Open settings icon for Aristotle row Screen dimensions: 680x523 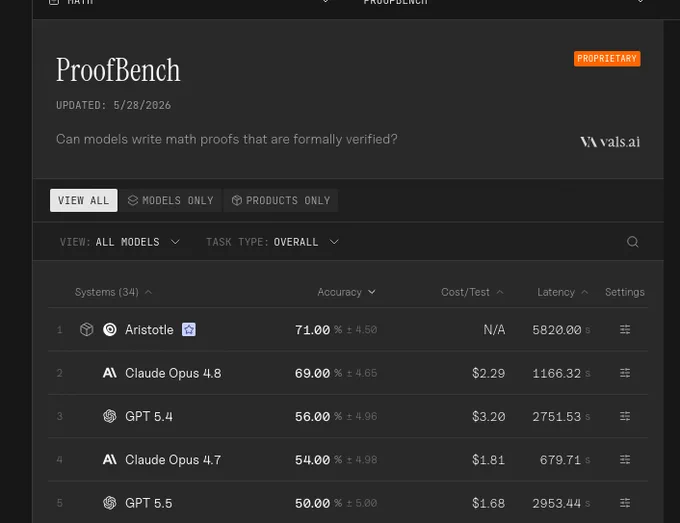625,330
